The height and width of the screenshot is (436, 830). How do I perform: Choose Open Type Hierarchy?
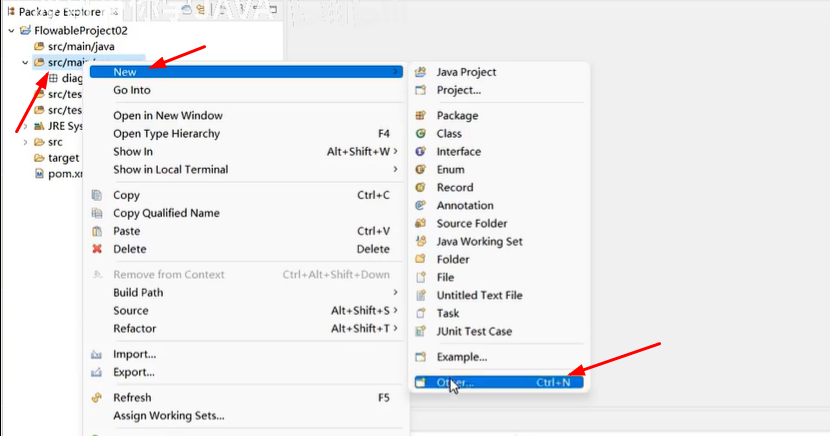[x=167, y=134]
